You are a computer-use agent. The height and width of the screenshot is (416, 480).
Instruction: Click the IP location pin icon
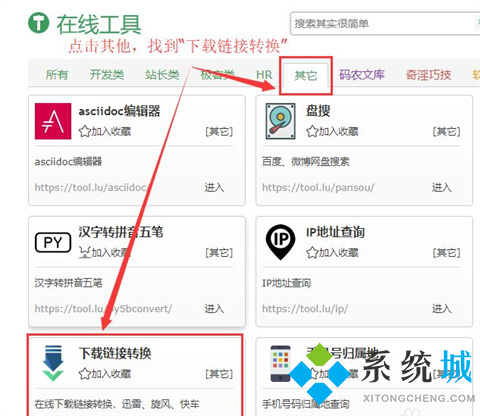click(280, 242)
